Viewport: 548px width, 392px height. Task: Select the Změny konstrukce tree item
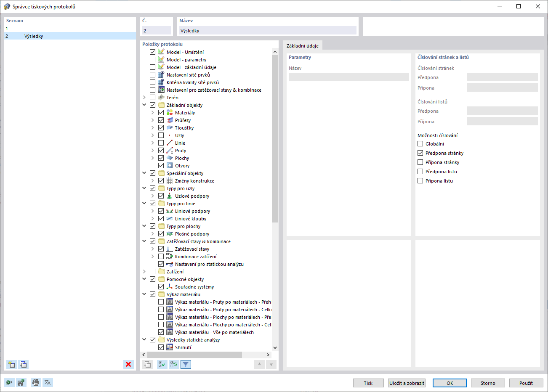click(x=194, y=181)
